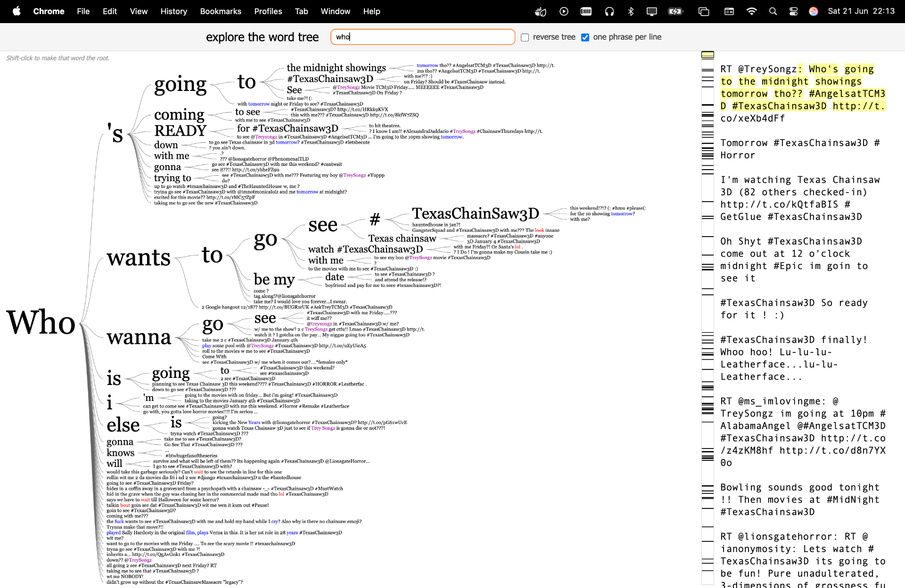Click the 'knows' branch word
Image resolution: width=905 pixels, height=588 pixels.
click(x=120, y=453)
